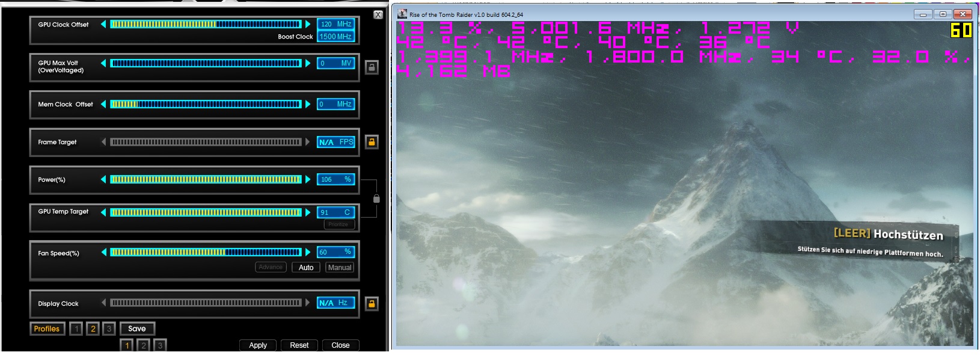The width and height of the screenshot is (980, 355).
Task: Save the current profile
Action: click(x=137, y=329)
